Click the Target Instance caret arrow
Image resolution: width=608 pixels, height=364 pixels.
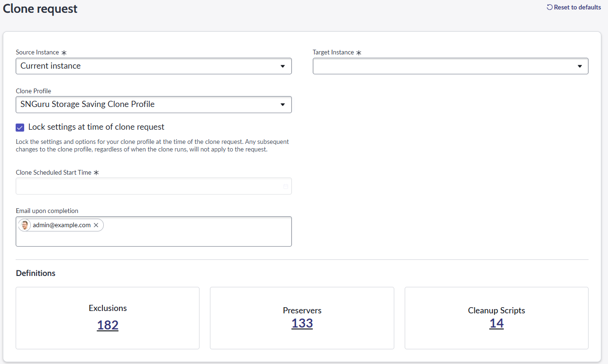coord(580,66)
